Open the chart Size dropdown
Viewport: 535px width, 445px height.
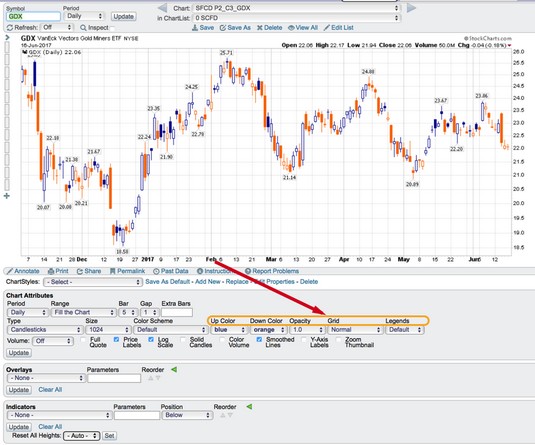108,330
